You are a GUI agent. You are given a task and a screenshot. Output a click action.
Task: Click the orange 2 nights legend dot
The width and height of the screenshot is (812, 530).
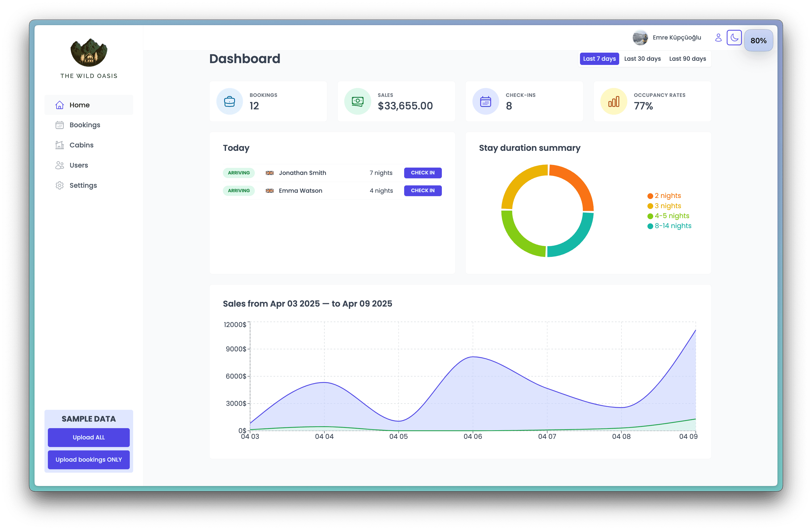[x=650, y=196]
